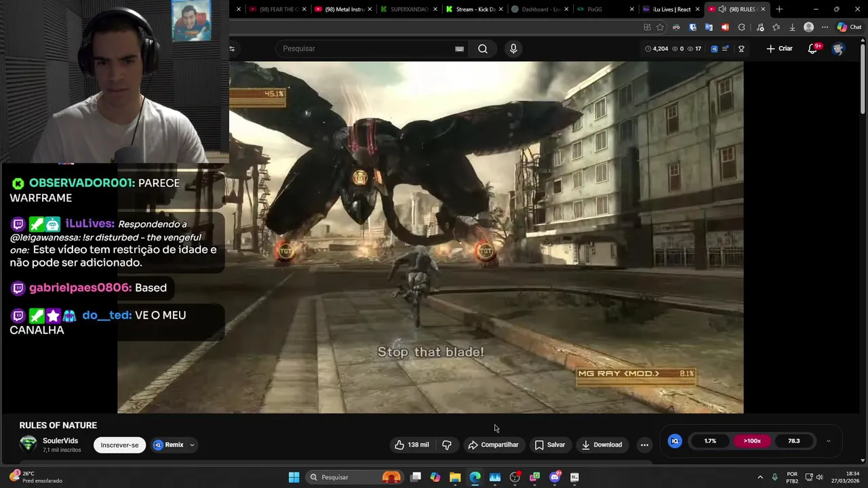Subscribe via the Inscrever-se button

(x=119, y=445)
